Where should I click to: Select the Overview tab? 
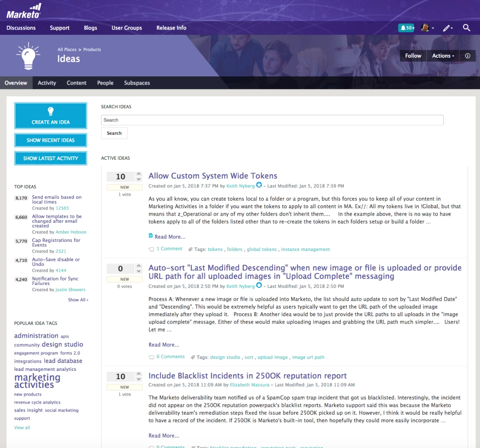pos(16,83)
